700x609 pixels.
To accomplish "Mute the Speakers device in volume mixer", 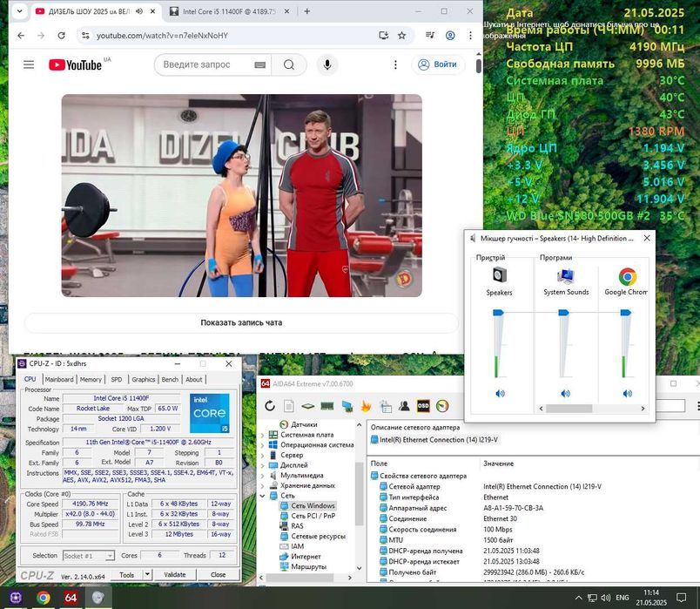I will tap(499, 394).
